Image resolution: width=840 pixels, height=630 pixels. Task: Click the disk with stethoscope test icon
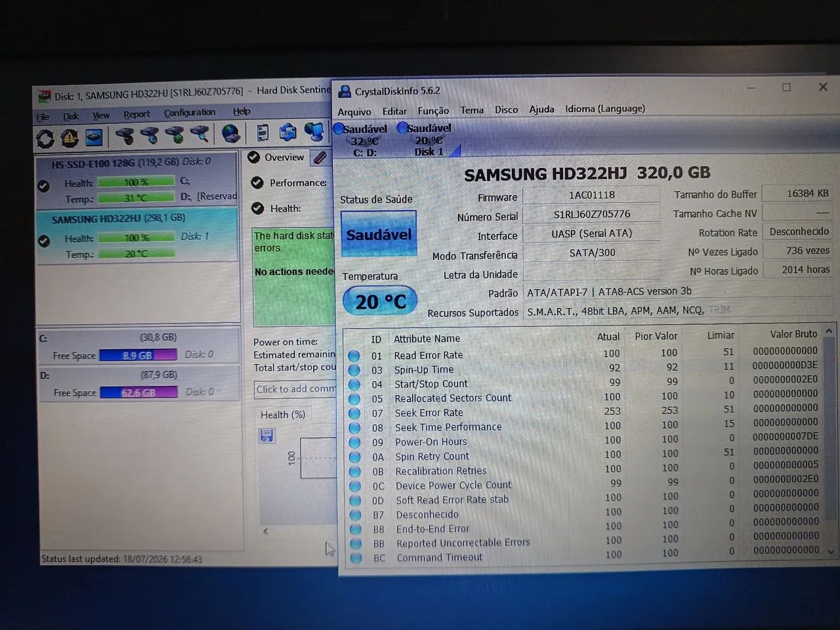tap(124, 136)
